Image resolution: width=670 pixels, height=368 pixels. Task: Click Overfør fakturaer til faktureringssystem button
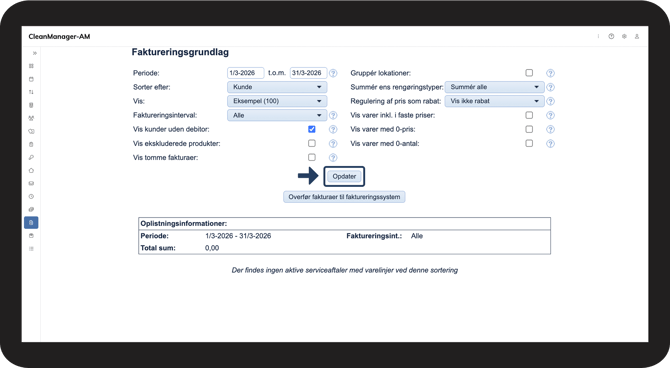point(344,197)
